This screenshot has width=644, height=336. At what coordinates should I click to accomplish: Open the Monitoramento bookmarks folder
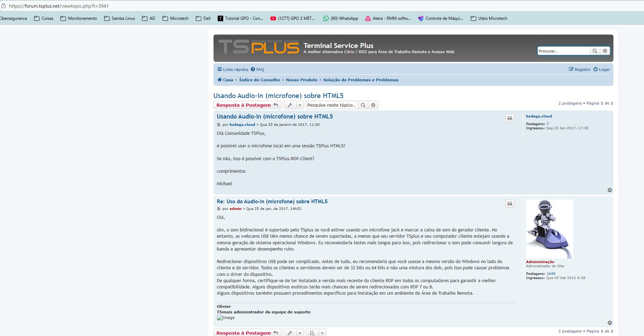pos(79,18)
